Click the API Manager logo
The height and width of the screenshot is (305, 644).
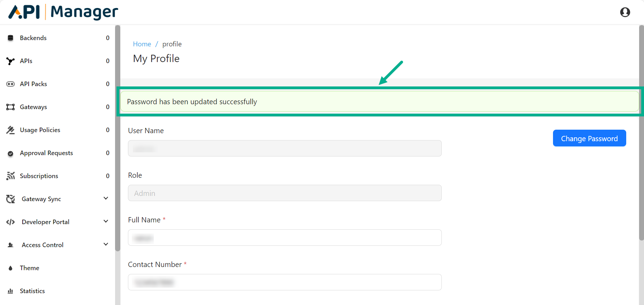[x=63, y=12]
